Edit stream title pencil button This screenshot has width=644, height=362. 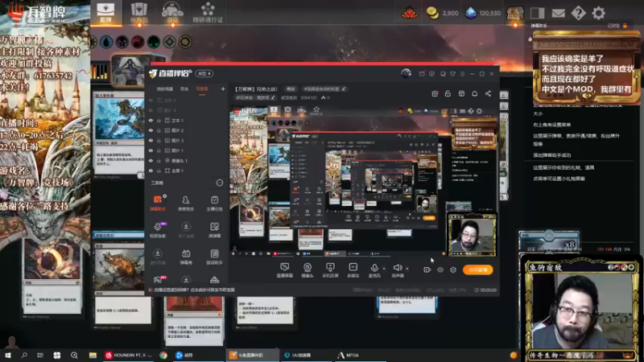pos(272,97)
